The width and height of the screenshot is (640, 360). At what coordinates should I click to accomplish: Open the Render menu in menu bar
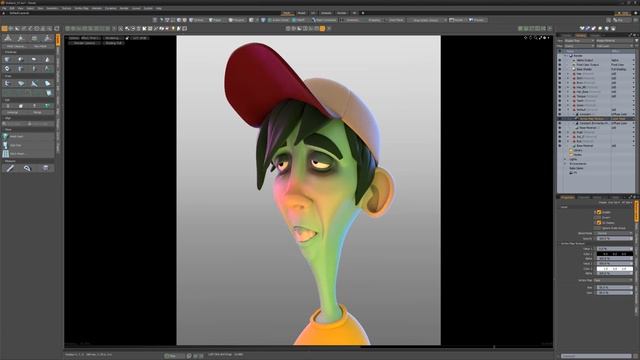(124, 8)
